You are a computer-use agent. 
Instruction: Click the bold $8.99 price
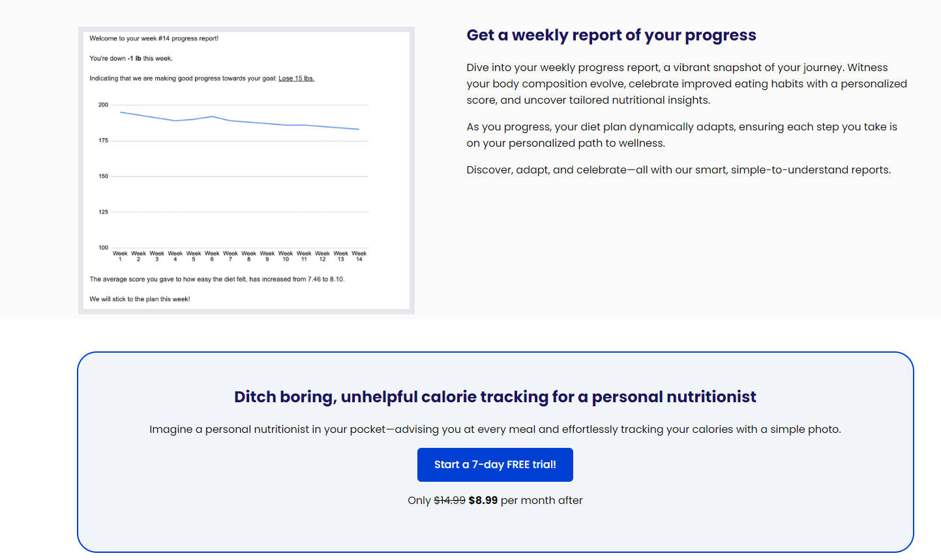point(483,501)
